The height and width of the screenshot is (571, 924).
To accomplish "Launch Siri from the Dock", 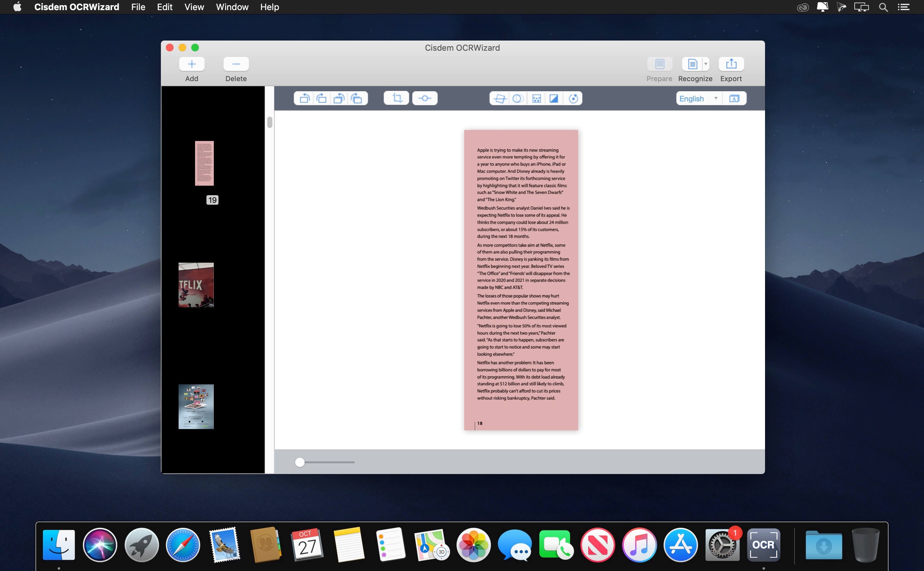I will click(100, 545).
